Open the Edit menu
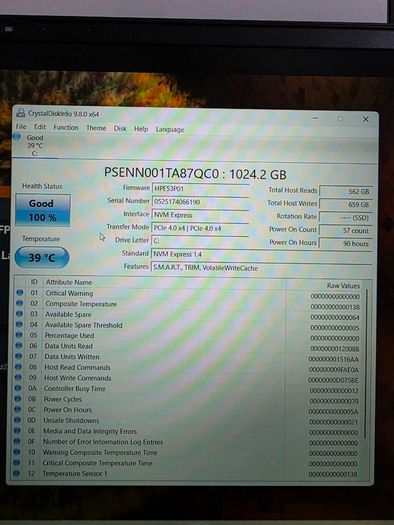394x525 pixels. tap(40, 127)
